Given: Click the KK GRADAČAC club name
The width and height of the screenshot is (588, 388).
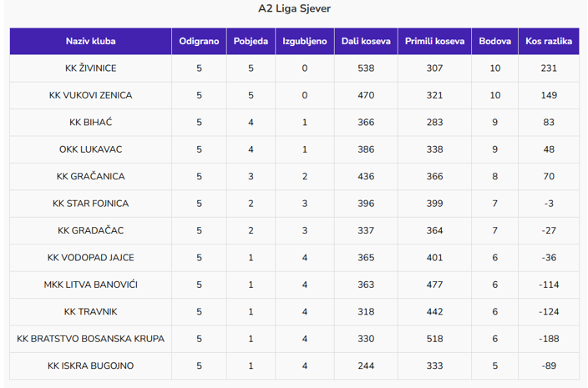Looking at the screenshot, I should (x=90, y=230).
